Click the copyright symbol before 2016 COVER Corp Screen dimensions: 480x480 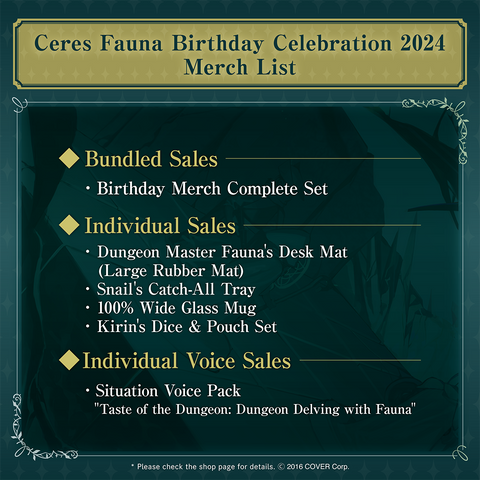tap(281, 467)
